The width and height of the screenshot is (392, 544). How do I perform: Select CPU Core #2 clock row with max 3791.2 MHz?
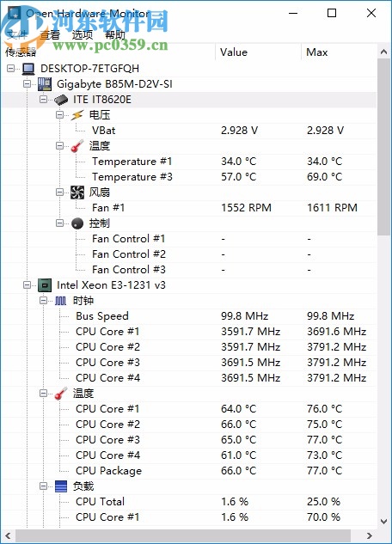(189, 347)
